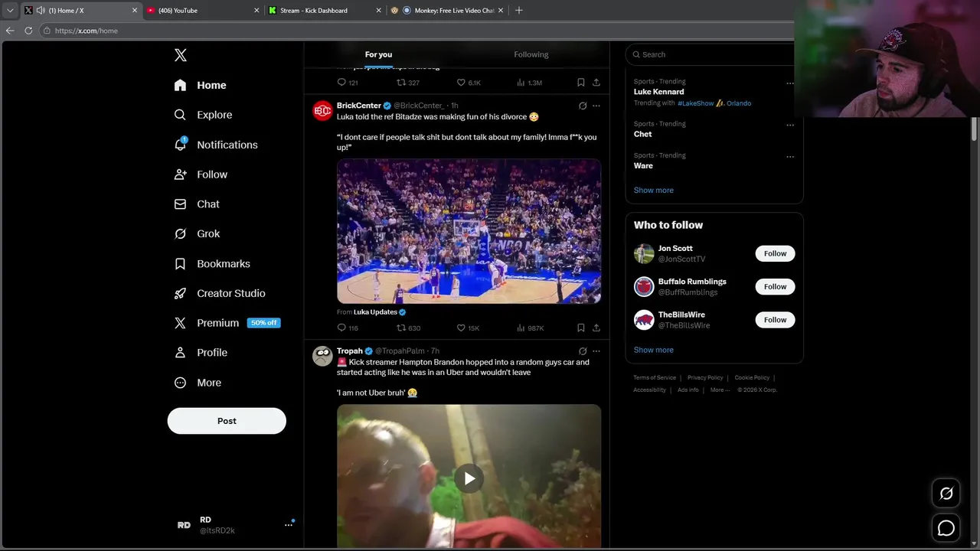The image size is (980, 551).
Task: Open Tropah post more options
Action: [596, 351]
